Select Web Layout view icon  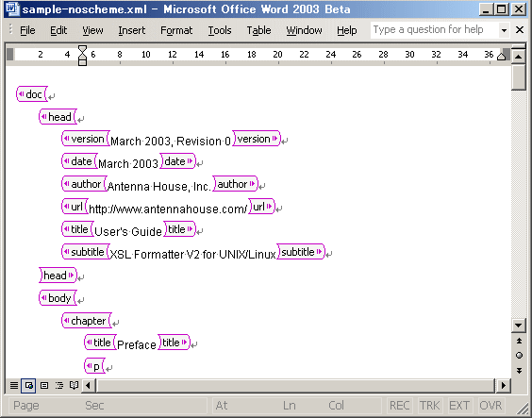point(28,385)
